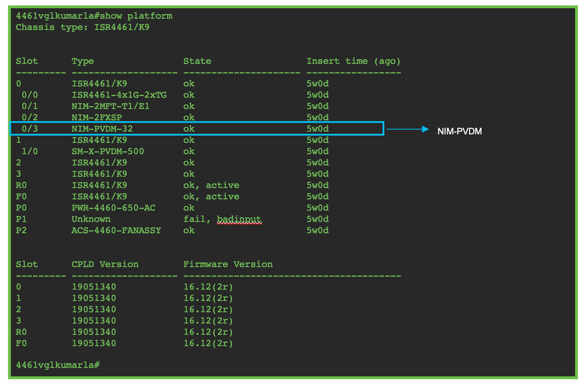Click the 'Unknown' type for slot P1

coord(91,219)
